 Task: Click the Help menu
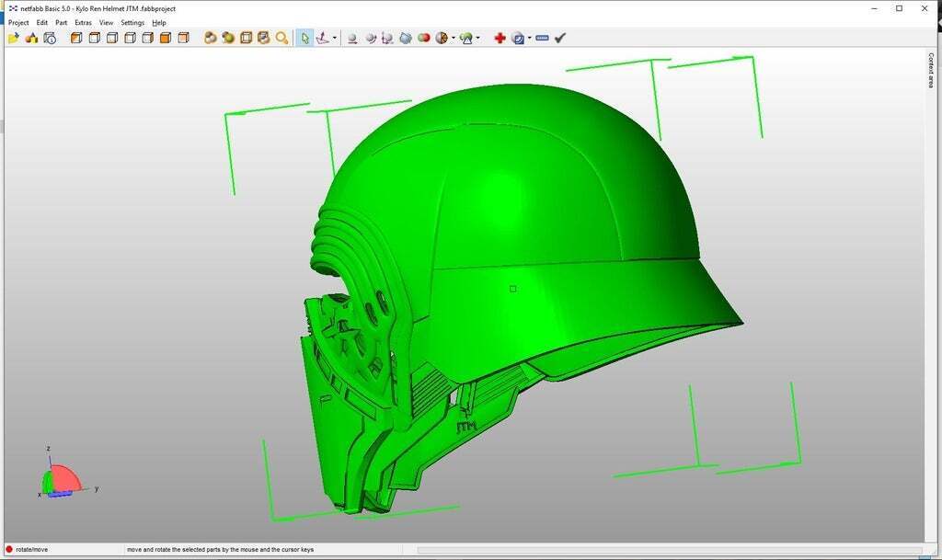coord(159,22)
